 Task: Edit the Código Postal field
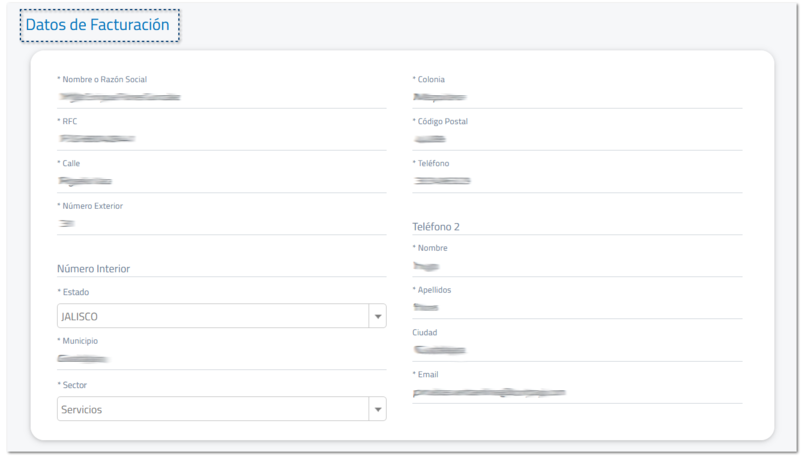click(576, 139)
